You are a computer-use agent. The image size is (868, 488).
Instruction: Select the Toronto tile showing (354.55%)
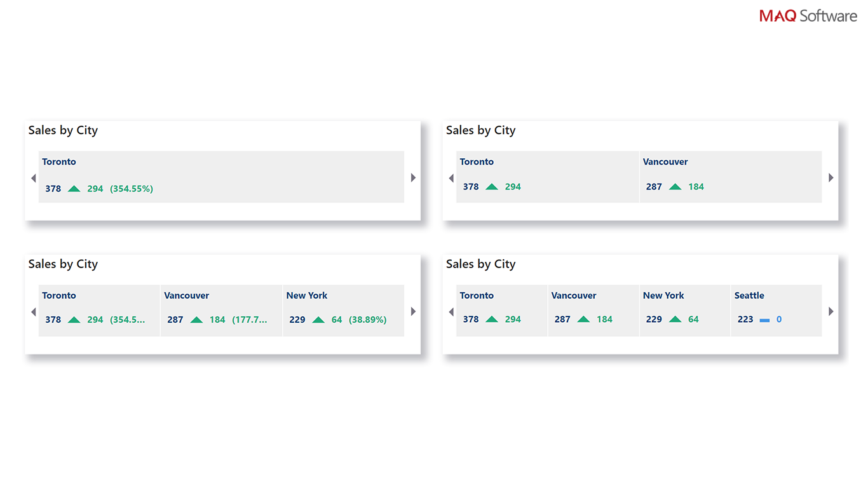[221, 177]
